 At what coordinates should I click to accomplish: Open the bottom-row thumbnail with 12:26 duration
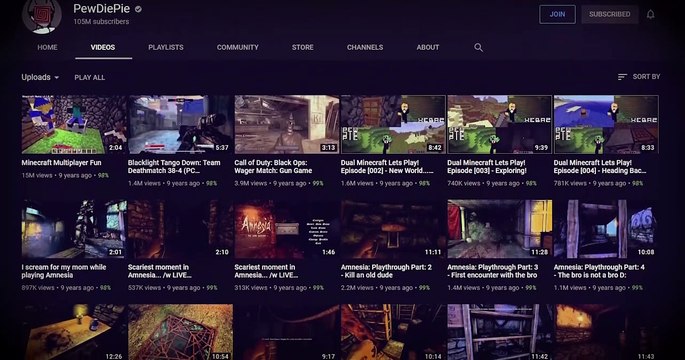tap(73, 332)
